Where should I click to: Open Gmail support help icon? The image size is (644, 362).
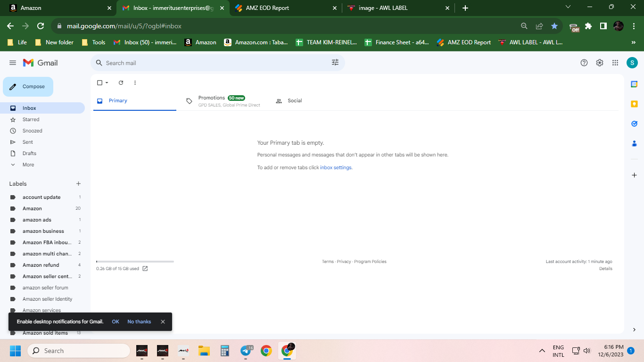point(584,63)
